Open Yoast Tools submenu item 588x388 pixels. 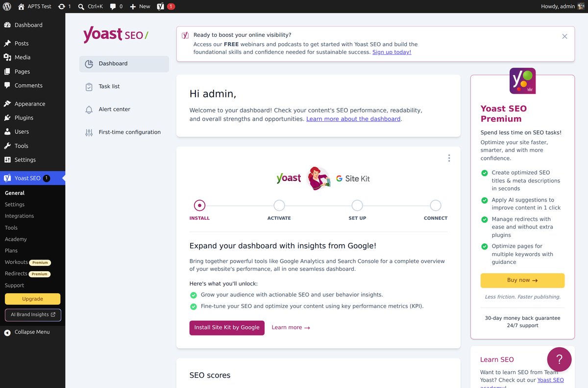click(x=11, y=228)
